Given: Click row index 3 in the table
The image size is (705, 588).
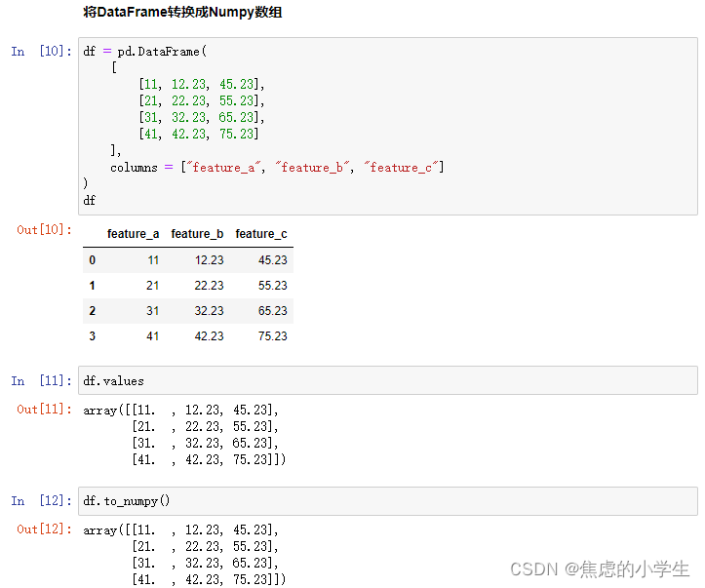Looking at the screenshot, I should [93, 336].
